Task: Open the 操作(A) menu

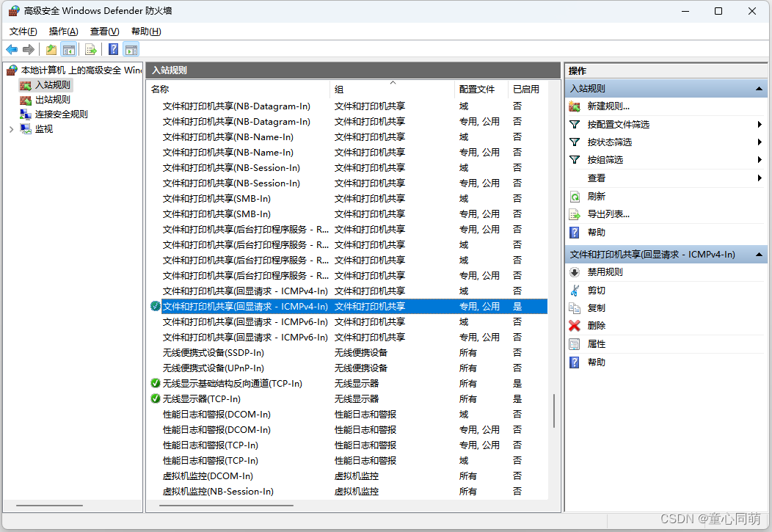Action: click(x=64, y=32)
